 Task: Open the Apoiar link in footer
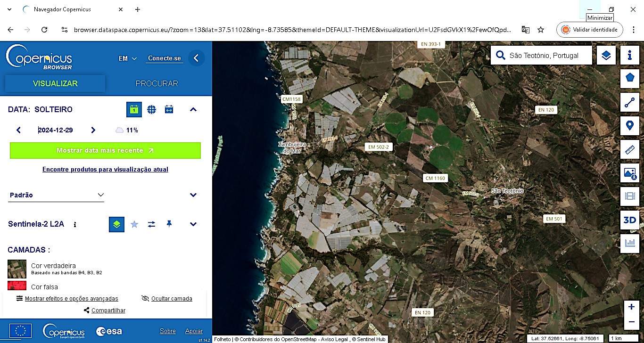click(194, 331)
